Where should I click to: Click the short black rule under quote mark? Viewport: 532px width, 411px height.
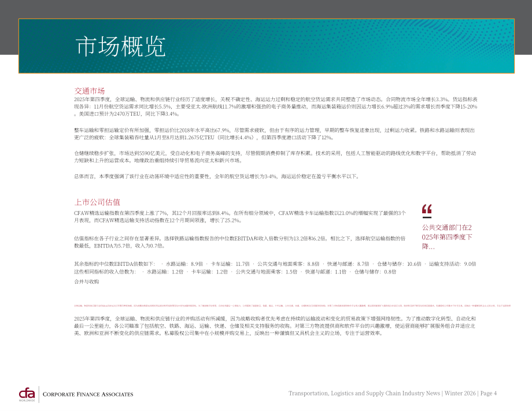click(x=427, y=217)
